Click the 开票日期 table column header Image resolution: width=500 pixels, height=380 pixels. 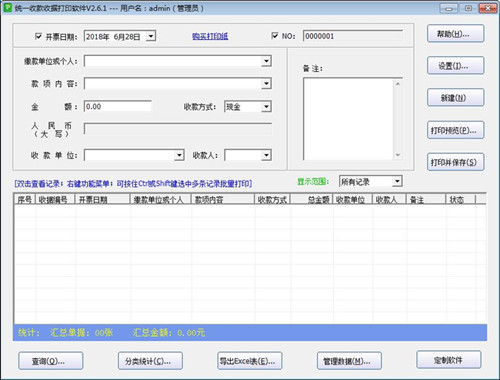tap(103, 200)
